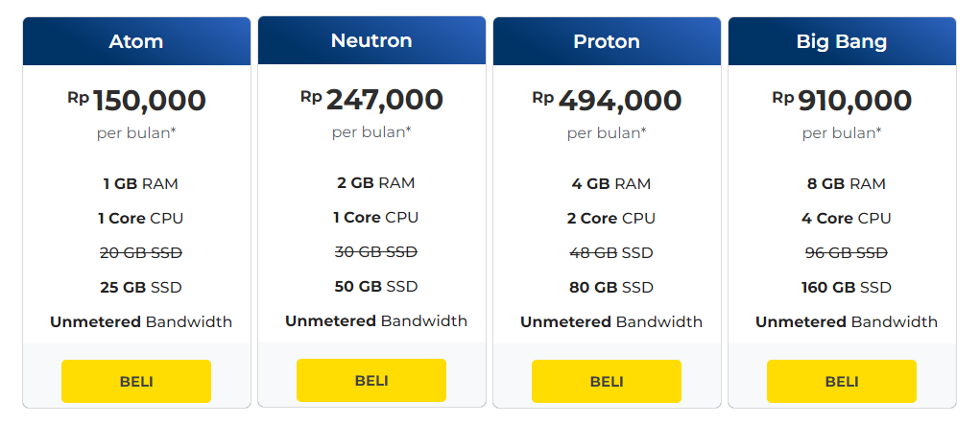Image resolution: width=980 pixels, height=425 pixels.
Task: Click the BELI button under Atom plan
Action: 136,381
